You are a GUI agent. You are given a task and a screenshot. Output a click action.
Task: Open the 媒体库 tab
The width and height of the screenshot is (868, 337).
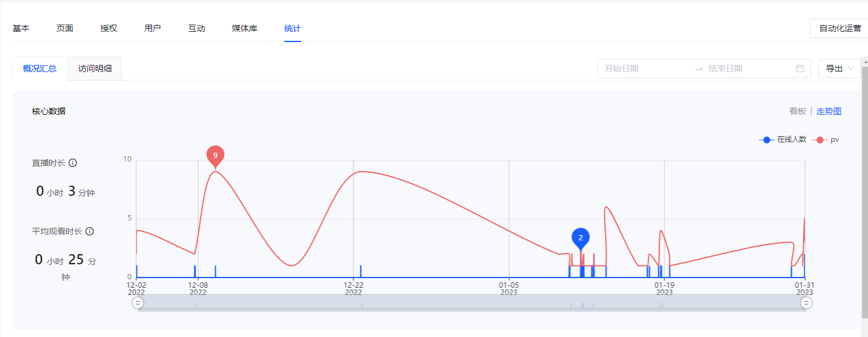point(245,28)
